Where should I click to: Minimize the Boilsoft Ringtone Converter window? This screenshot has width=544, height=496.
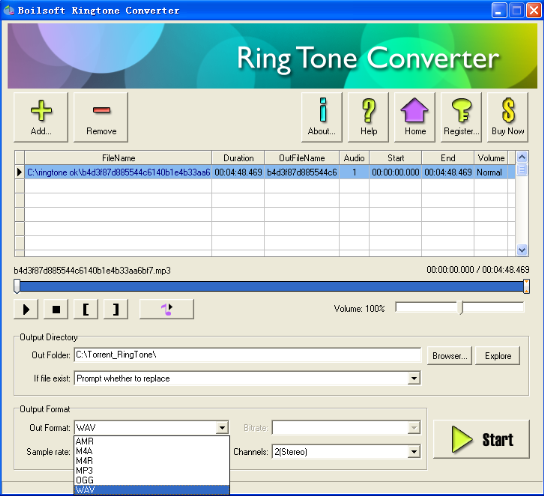pyautogui.click(x=499, y=10)
